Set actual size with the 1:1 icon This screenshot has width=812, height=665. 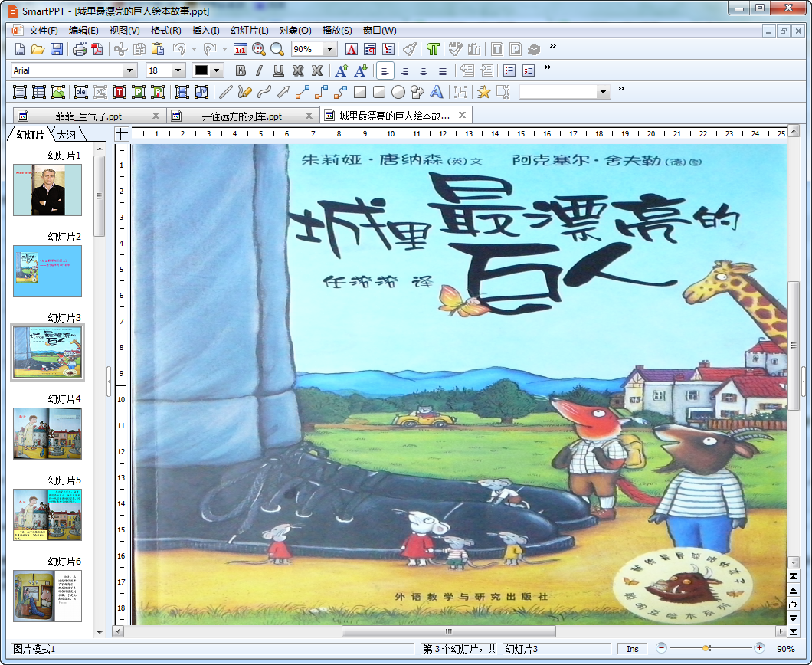click(x=241, y=49)
